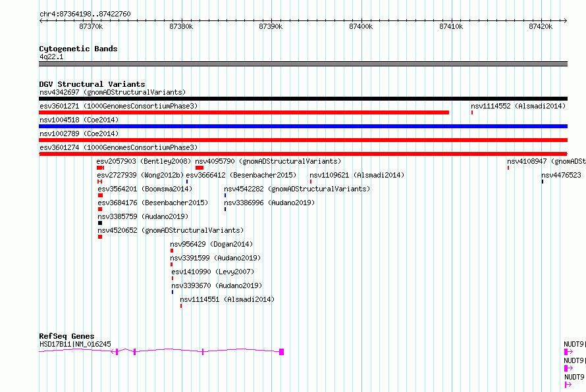Select the gray cytogenetic band bar
The height and width of the screenshot is (392, 586).
tap(303, 64)
